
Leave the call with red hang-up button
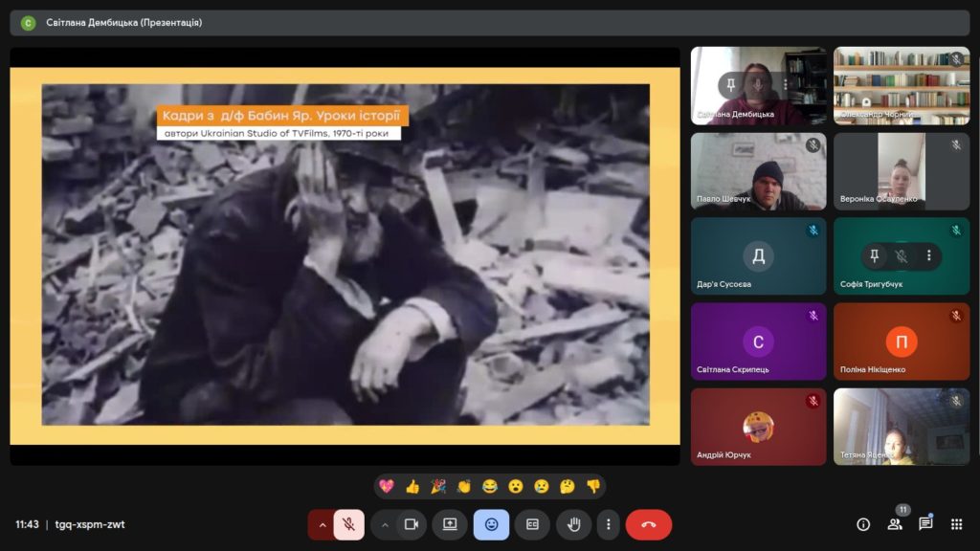649,524
